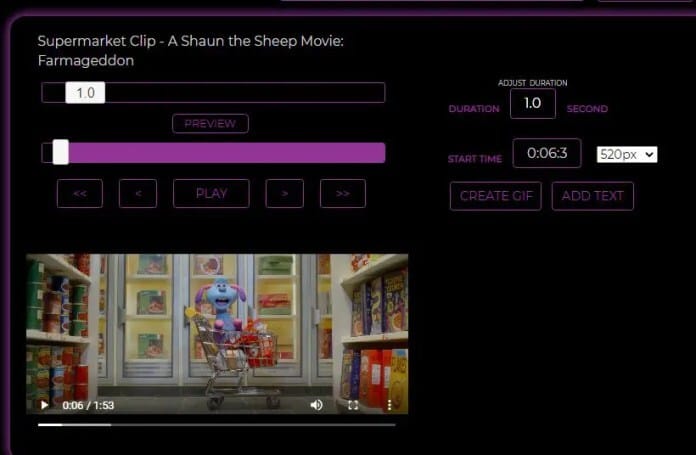Play the embedded video via play icon
Viewport: 696px width, 455px height.
(x=44, y=405)
